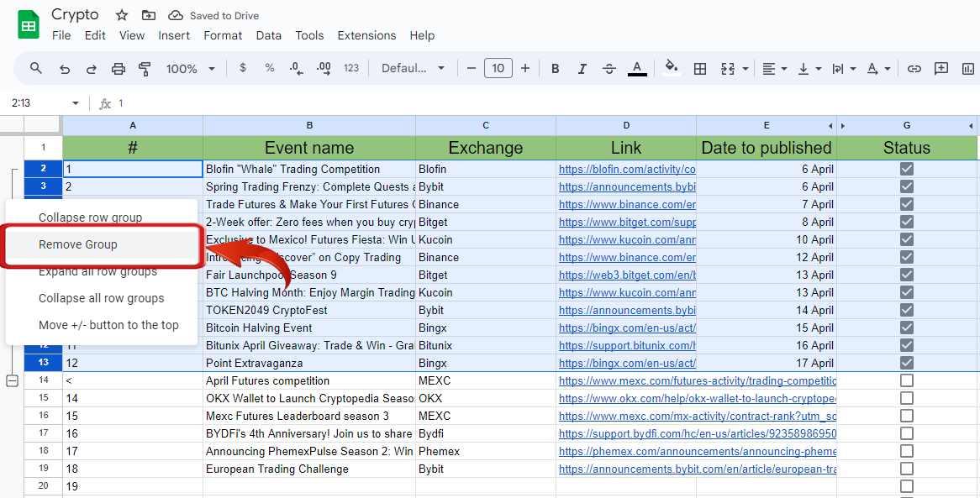Screen dimensions: 980x498
Task: Choose Collapse all row groups
Action: pyautogui.click(x=102, y=298)
